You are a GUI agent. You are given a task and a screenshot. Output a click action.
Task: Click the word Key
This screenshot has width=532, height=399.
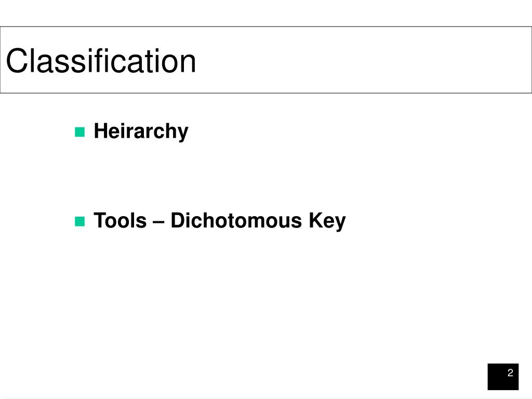click(x=327, y=221)
